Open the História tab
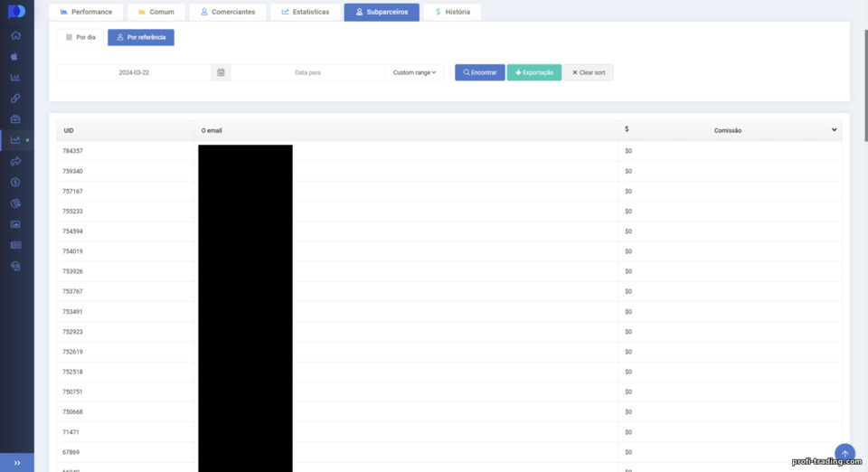Viewport: 868px width, 472px height. [452, 12]
